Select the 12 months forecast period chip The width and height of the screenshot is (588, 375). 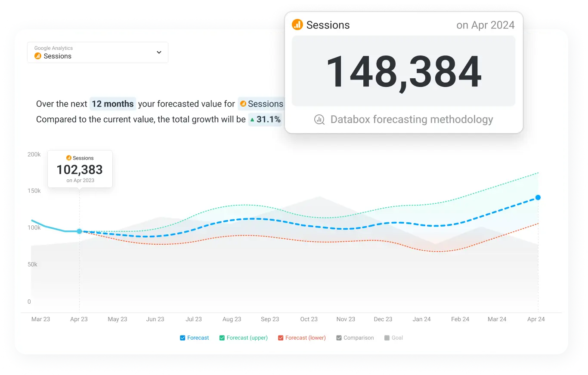113,104
